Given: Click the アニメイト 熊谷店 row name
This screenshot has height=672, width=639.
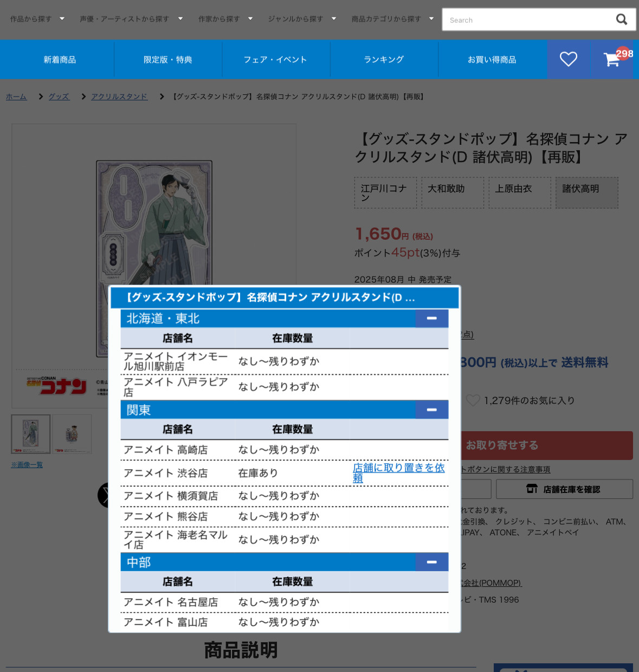Looking at the screenshot, I should 165,516.
